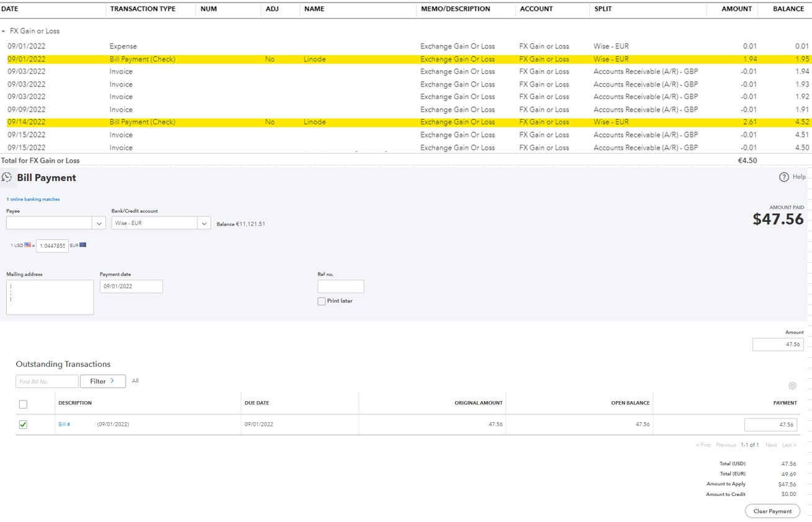Toggle the Print later checkbox

[322, 301]
